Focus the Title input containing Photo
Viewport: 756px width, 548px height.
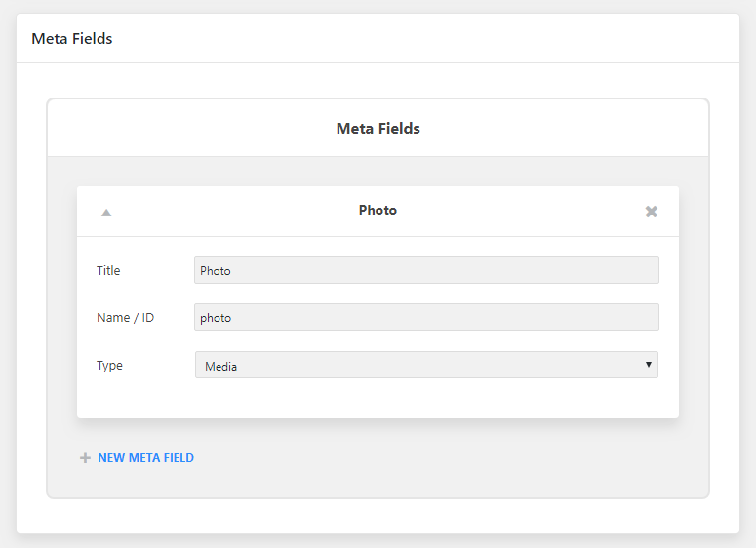[x=426, y=270]
